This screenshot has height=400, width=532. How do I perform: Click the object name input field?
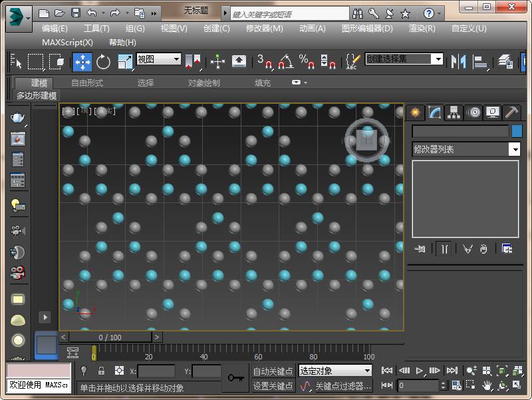pos(460,131)
